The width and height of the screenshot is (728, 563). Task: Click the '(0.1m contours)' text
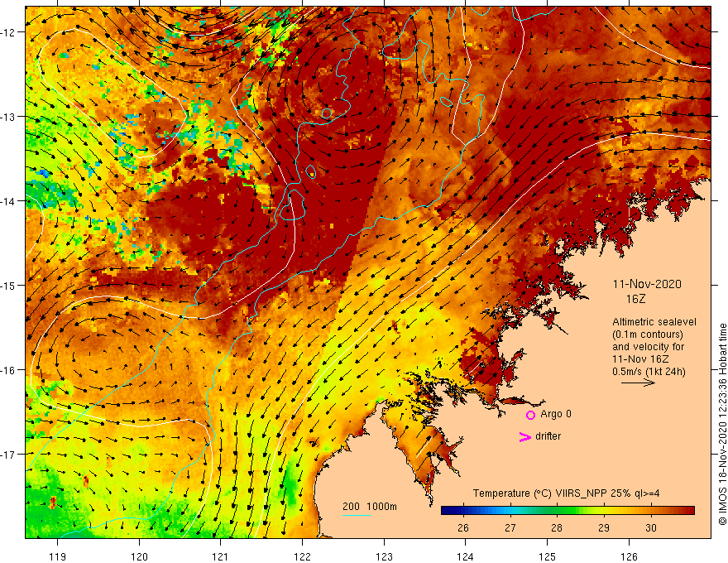648,334
